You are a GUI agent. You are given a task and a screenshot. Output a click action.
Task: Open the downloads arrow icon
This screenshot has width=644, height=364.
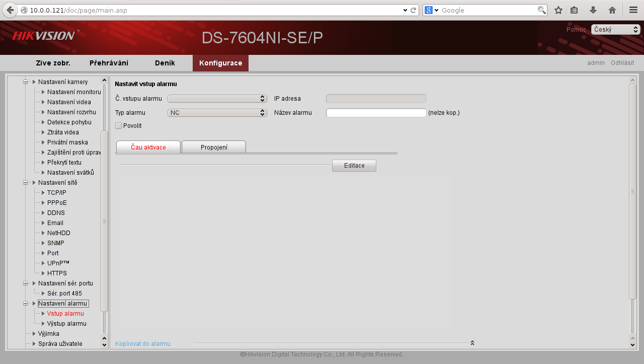(593, 10)
